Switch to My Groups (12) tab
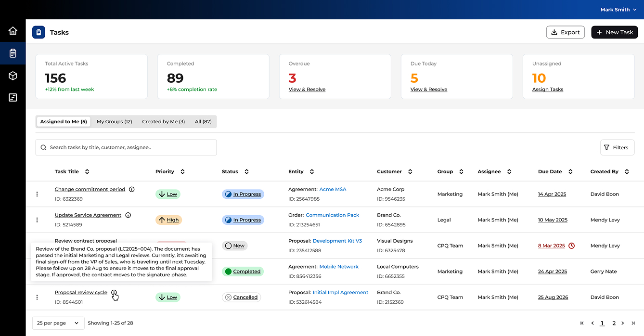 [x=115, y=122]
